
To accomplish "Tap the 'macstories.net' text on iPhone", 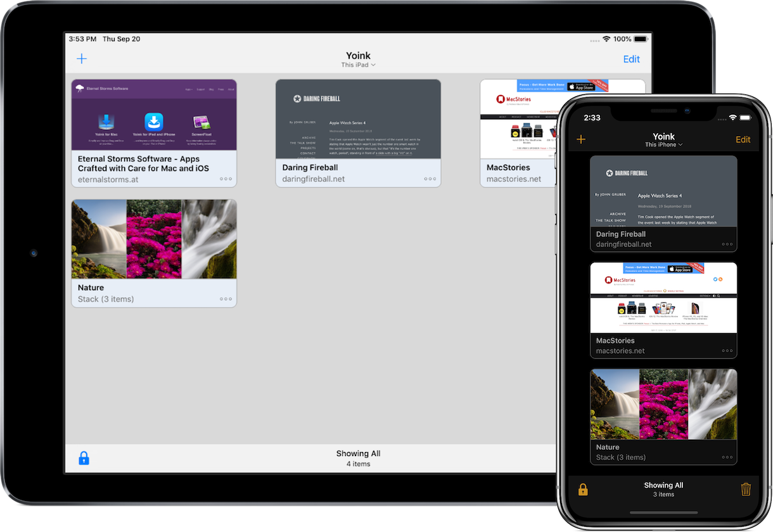I will tap(620, 351).
